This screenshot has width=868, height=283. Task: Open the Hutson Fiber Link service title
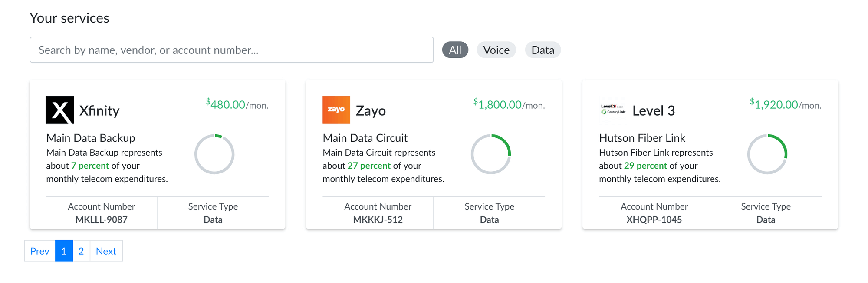tap(642, 138)
